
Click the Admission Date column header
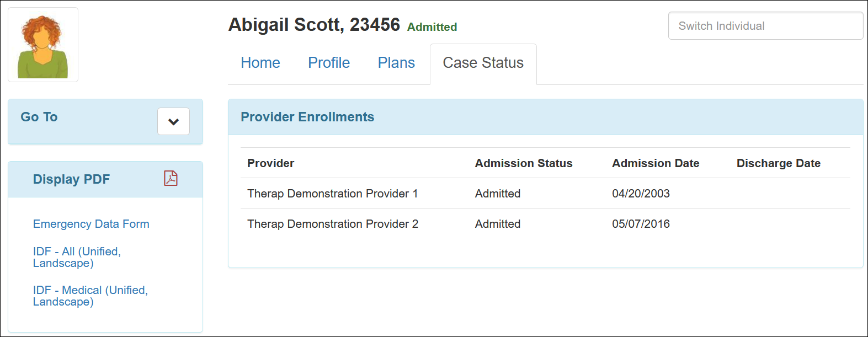tap(656, 163)
